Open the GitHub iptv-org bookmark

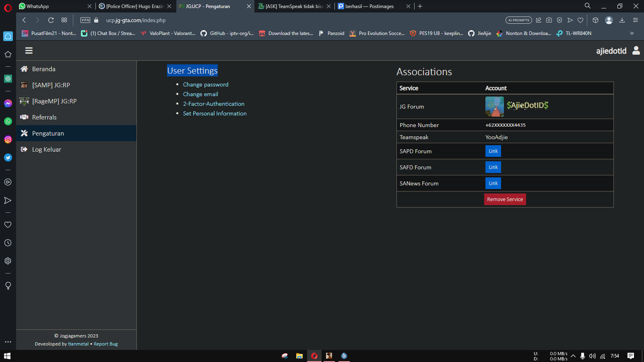227,33
